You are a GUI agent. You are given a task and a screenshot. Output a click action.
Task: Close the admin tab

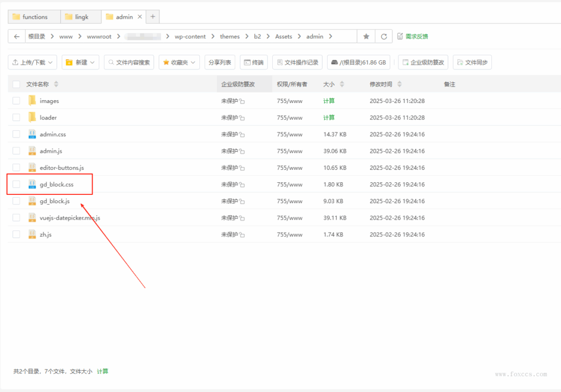(140, 16)
